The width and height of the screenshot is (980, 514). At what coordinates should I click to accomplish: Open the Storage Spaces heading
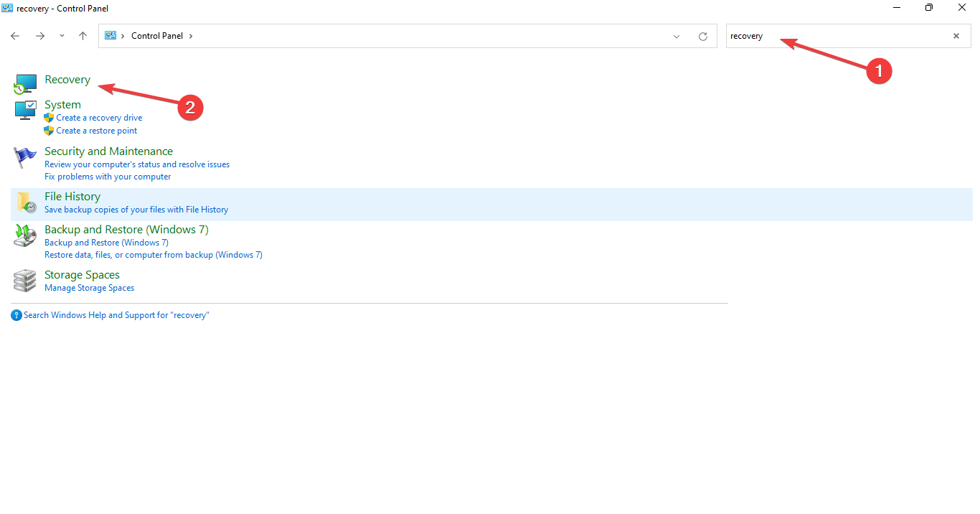pos(82,275)
